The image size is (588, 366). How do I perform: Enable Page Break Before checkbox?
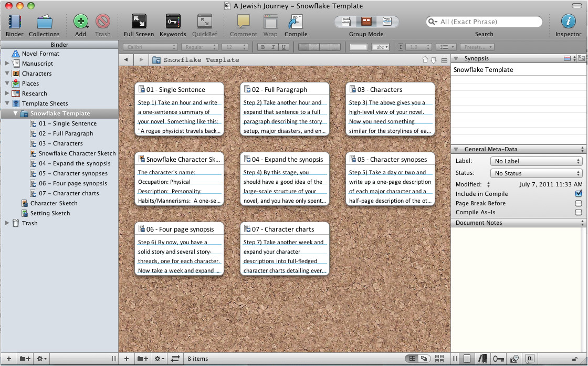(578, 203)
